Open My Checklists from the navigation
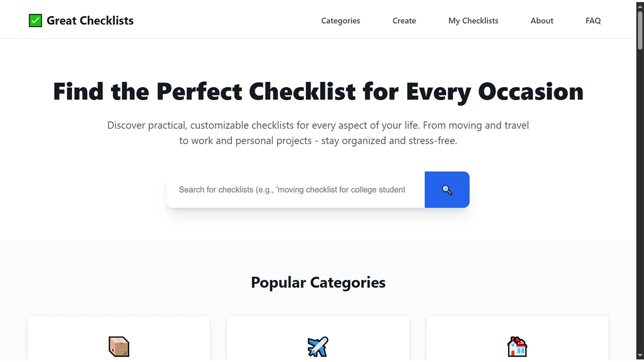The image size is (644, 362). pyautogui.click(x=473, y=21)
